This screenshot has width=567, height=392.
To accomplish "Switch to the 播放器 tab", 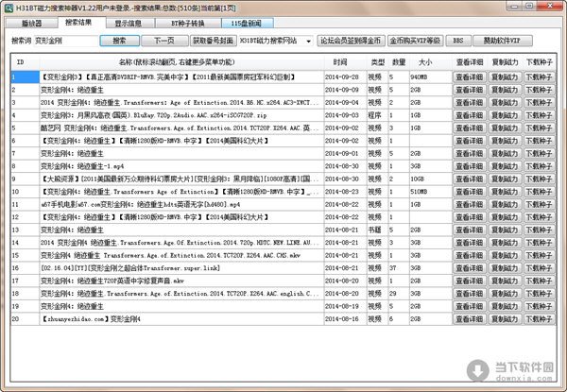I will click(x=32, y=24).
